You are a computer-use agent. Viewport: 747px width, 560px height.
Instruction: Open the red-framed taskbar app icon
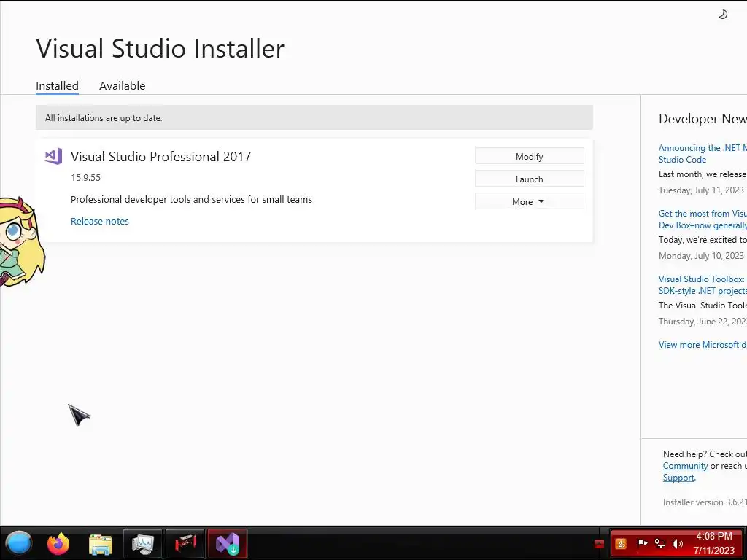(x=185, y=544)
